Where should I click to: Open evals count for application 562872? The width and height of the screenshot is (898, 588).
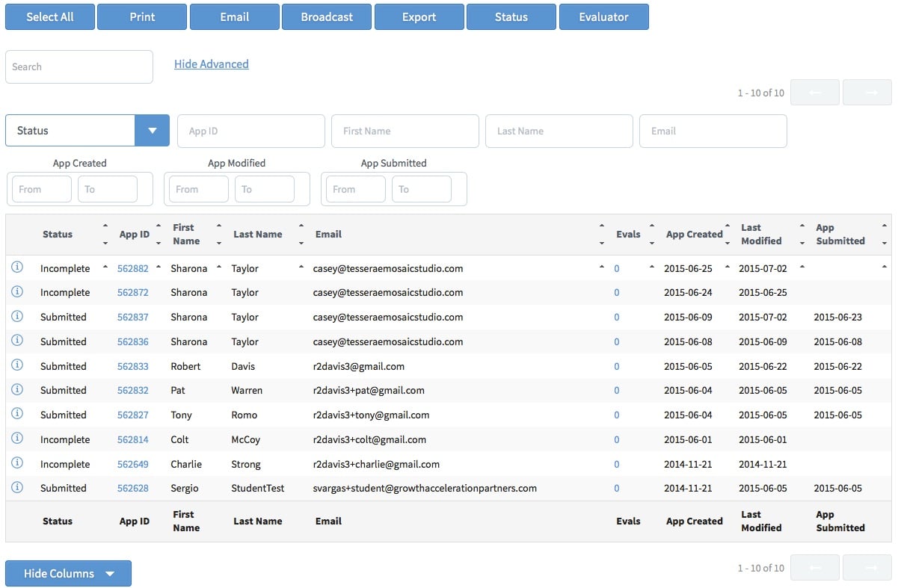[617, 292]
